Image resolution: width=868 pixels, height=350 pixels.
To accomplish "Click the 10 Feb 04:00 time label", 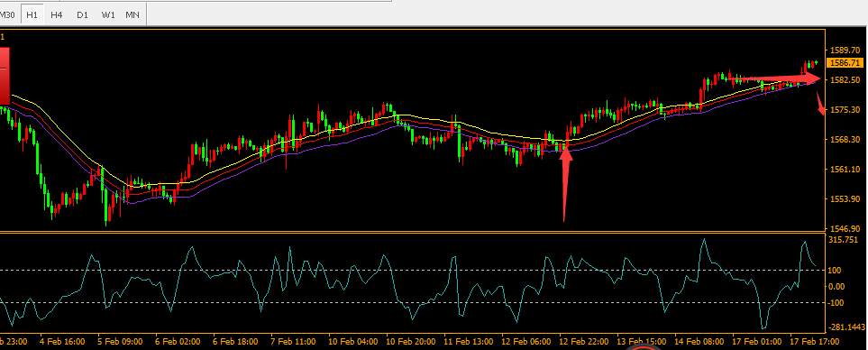I will coord(352,342).
